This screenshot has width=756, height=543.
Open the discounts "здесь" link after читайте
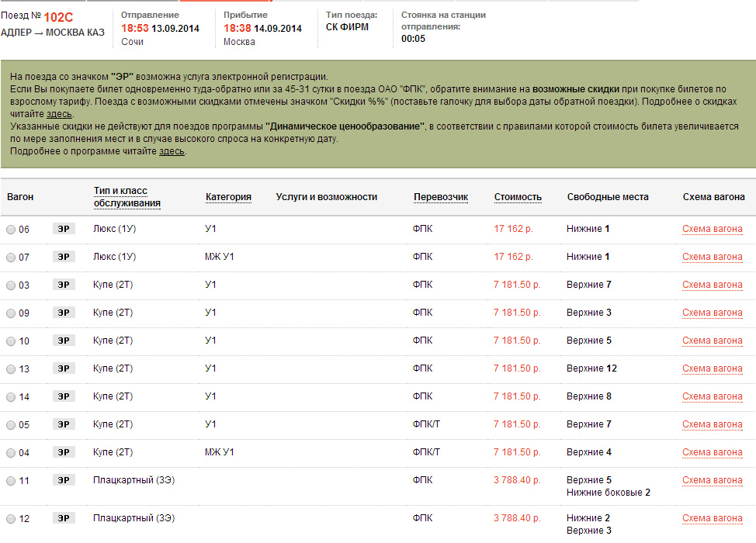point(59,114)
